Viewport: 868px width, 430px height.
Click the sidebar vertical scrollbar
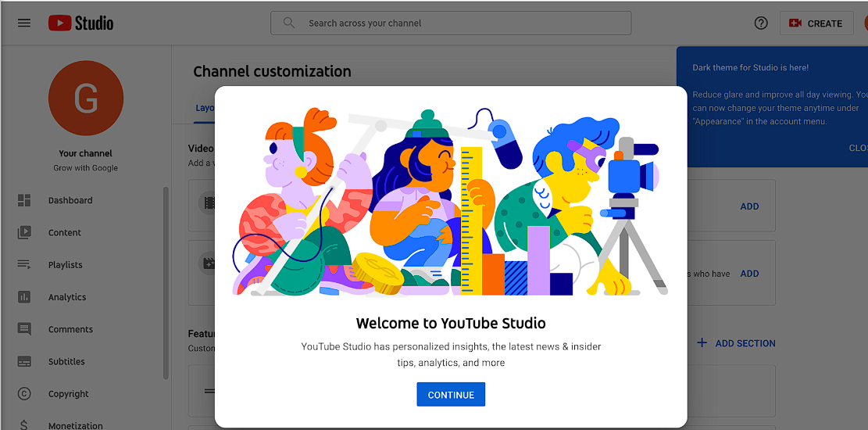pos(166,282)
